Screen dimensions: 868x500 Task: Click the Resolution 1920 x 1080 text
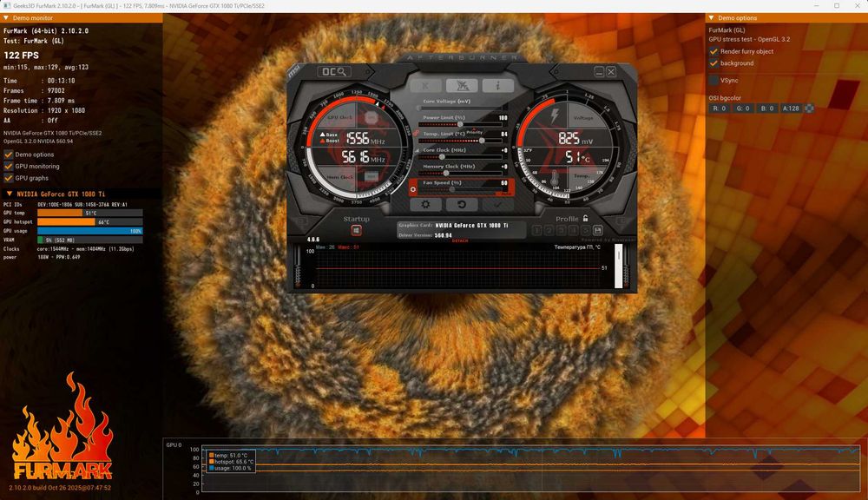coord(44,111)
